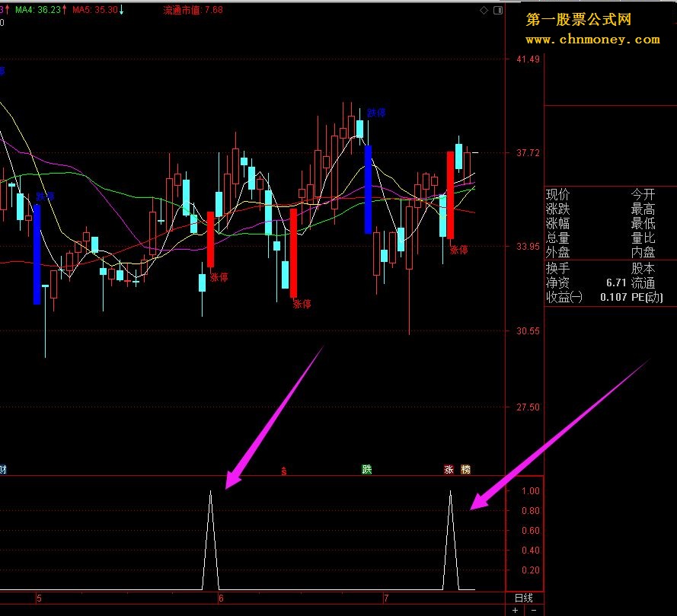Click the 今开 field label
Screen dimensions: 677x616
tap(643, 195)
